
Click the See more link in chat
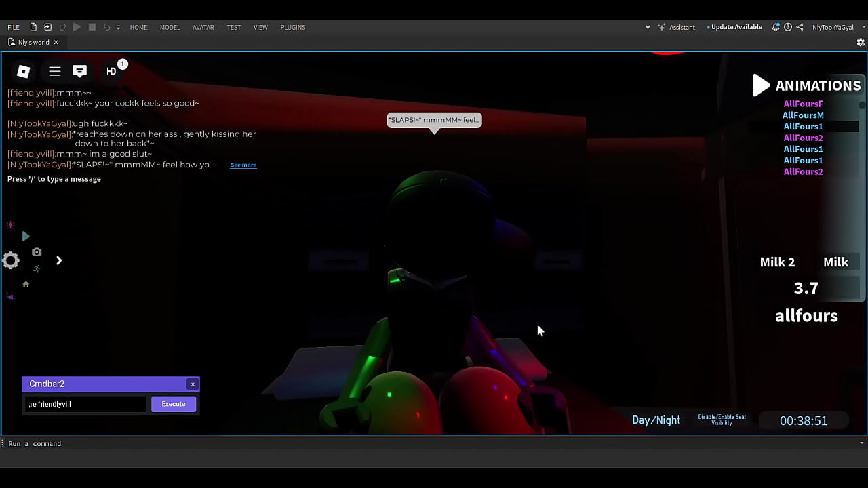[243, 165]
